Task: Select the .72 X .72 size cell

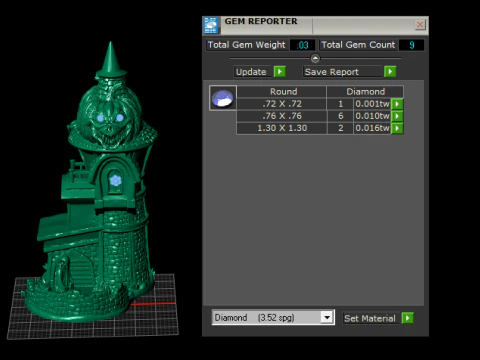Action: click(282, 104)
